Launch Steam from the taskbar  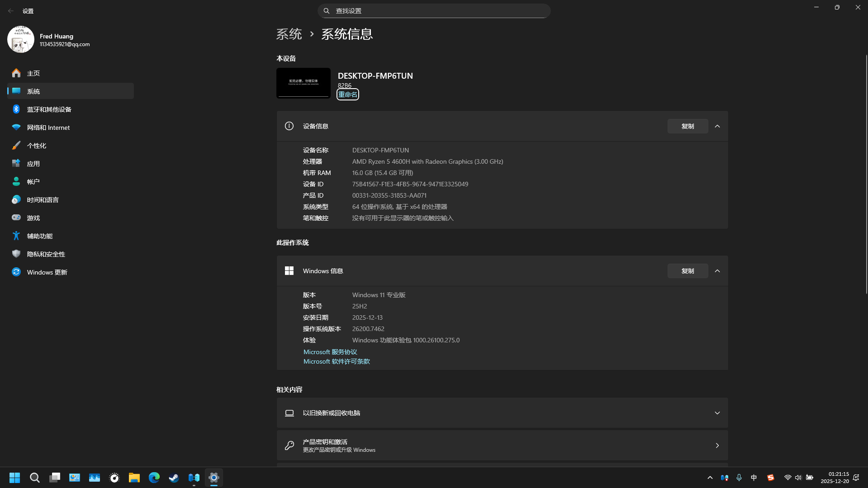point(174,478)
